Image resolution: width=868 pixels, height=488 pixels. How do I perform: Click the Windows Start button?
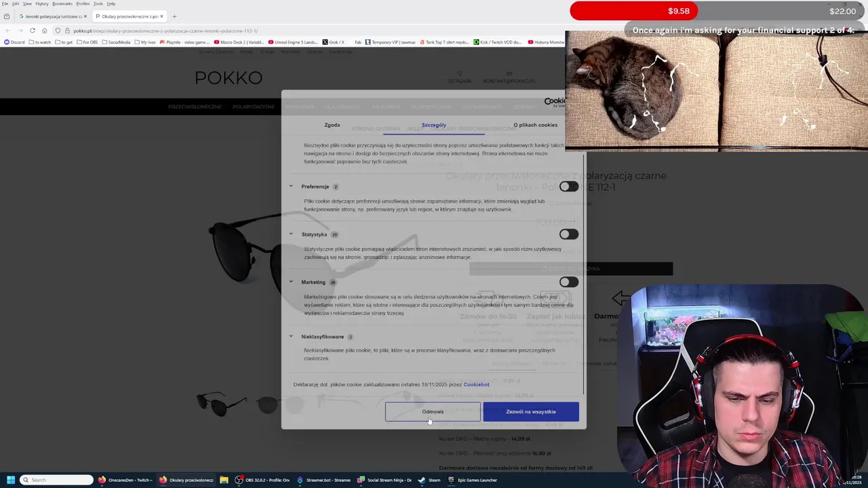click(10, 480)
